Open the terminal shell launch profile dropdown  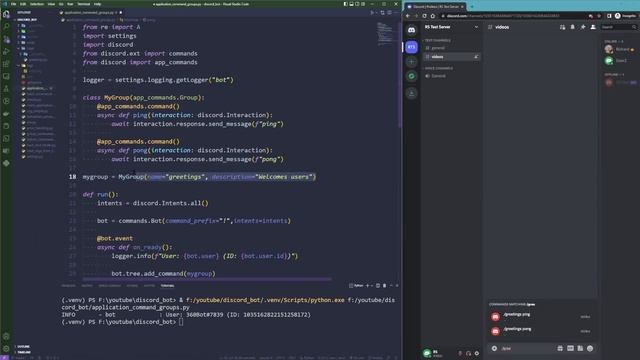371,286
